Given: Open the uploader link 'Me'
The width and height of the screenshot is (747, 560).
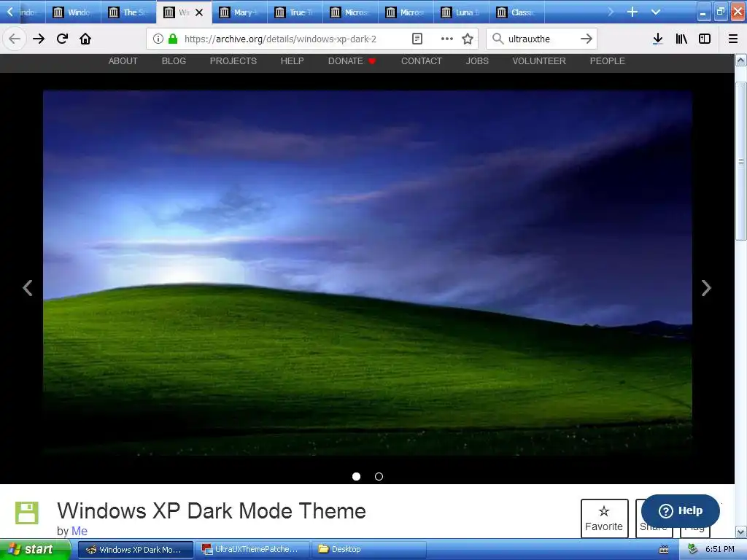Looking at the screenshot, I should (80, 531).
